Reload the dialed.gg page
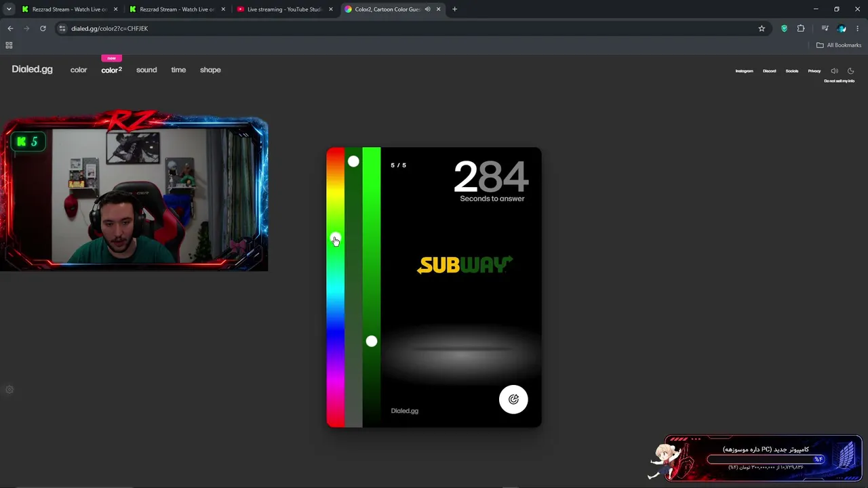 pyautogui.click(x=43, y=28)
